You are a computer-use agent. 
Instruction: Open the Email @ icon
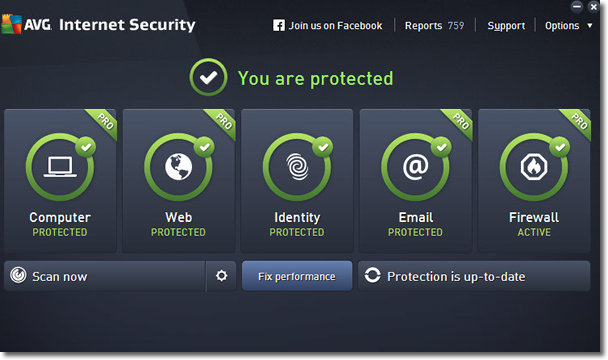tap(416, 167)
